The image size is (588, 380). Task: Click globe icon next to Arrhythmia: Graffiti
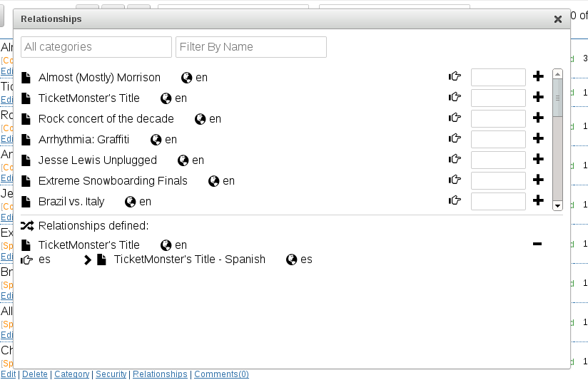(x=156, y=140)
